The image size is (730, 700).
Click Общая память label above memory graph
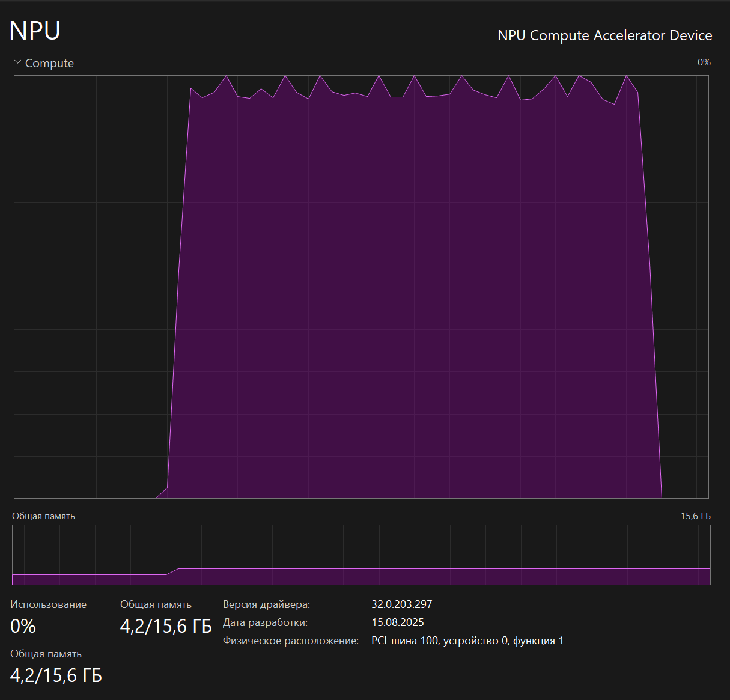43,516
